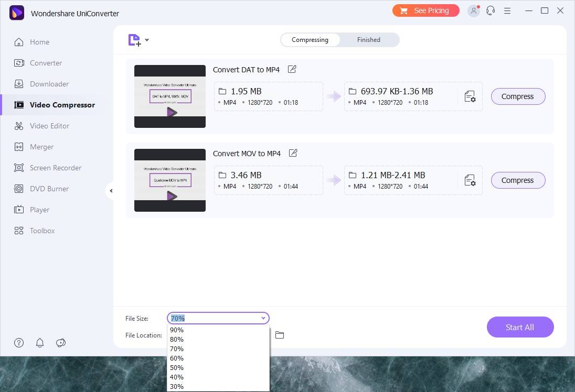The height and width of the screenshot is (392, 575).
Task: Compress the Convert DAT to MP4 video
Action: pyautogui.click(x=518, y=96)
